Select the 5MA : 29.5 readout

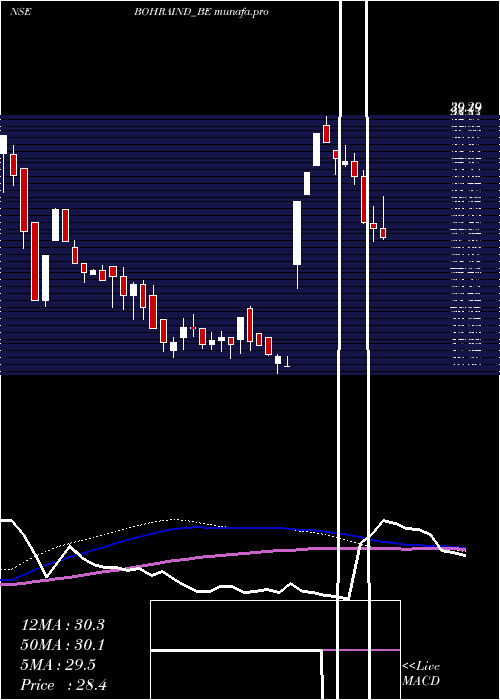pyautogui.click(x=58, y=665)
